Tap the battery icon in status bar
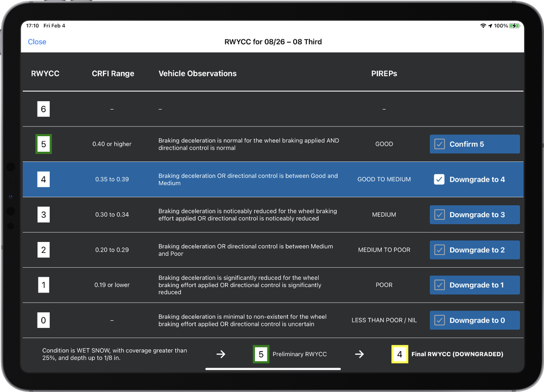The width and height of the screenshot is (544, 392). 514,26
